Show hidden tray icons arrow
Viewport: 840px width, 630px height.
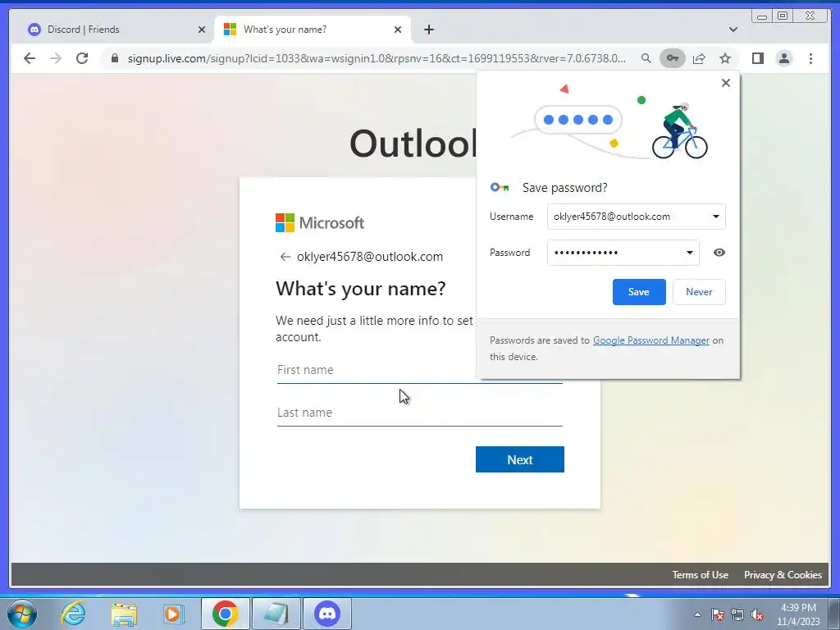(x=697, y=614)
